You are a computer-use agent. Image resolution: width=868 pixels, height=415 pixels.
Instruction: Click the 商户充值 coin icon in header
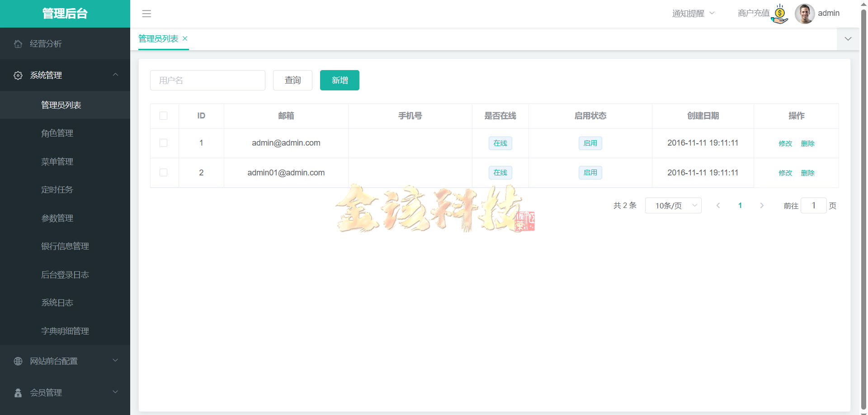pos(780,14)
